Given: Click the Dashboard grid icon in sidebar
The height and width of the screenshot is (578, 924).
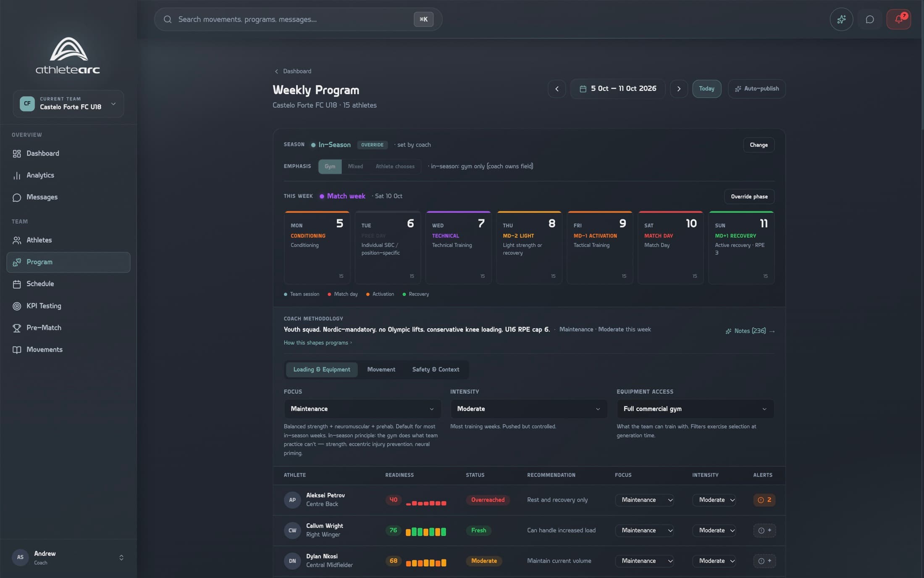Looking at the screenshot, I should 17,153.
